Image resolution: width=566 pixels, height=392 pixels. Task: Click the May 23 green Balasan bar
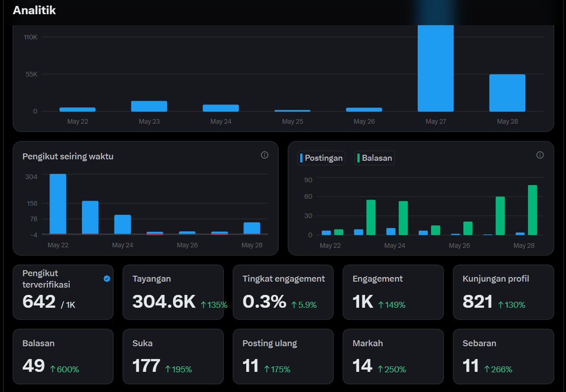[x=371, y=218]
